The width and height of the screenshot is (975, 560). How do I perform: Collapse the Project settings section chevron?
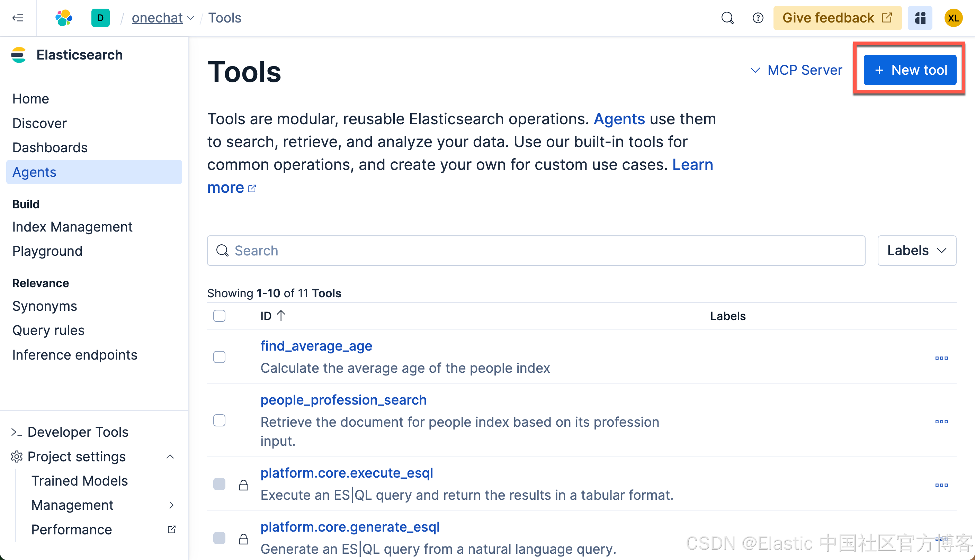(170, 457)
